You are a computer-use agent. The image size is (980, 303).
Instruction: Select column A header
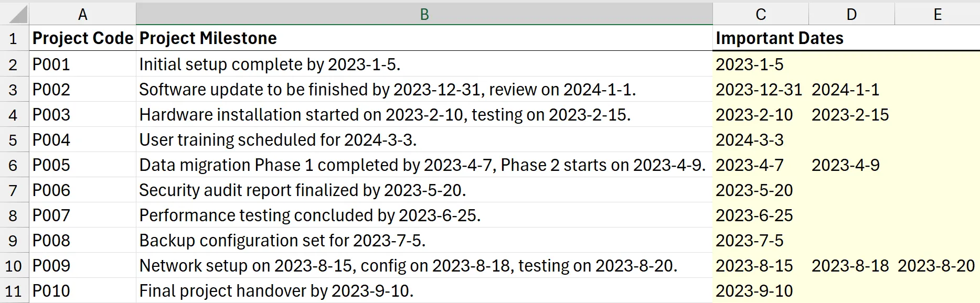pos(82,14)
